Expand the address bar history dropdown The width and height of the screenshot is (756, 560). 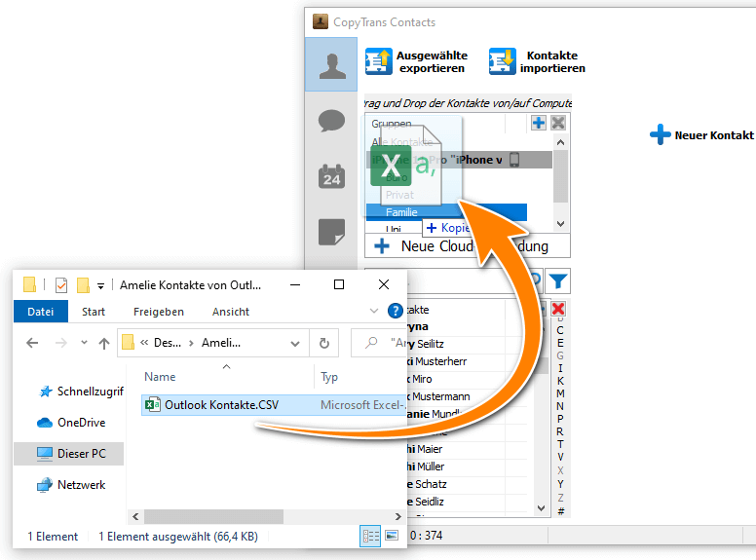(x=295, y=343)
